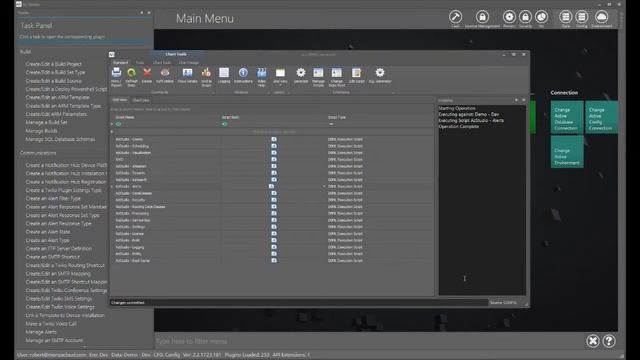This screenshot has width=640, height=360.
Task: Open Create/Edit an ARM Template task
Action: (x=57, y=98)
